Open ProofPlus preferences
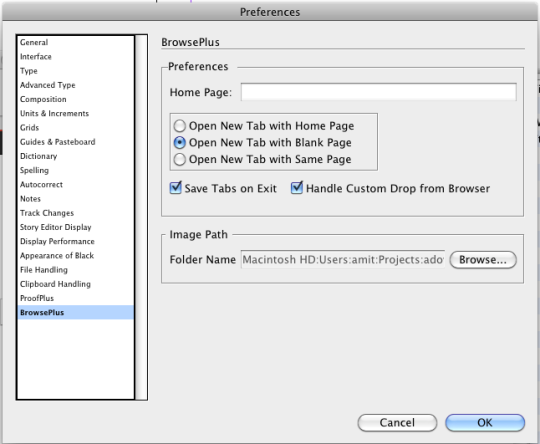540x444 pixels. [x=75, y=298]
